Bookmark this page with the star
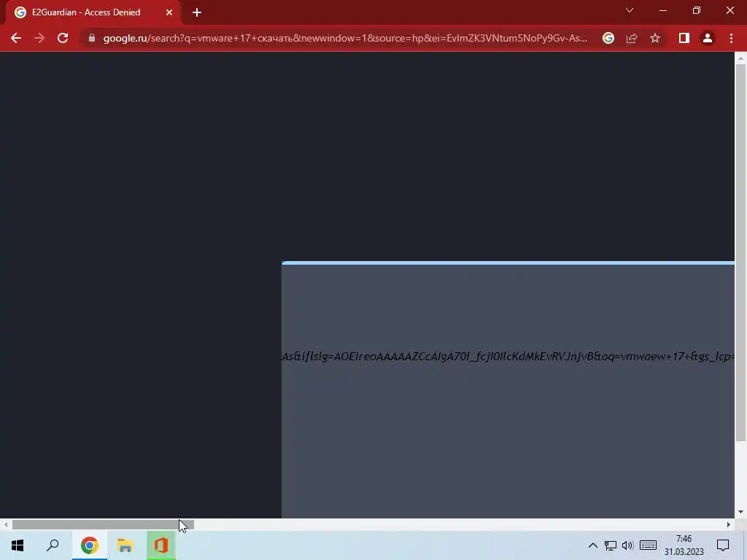The image size is (747, 560). pos(655,38)
